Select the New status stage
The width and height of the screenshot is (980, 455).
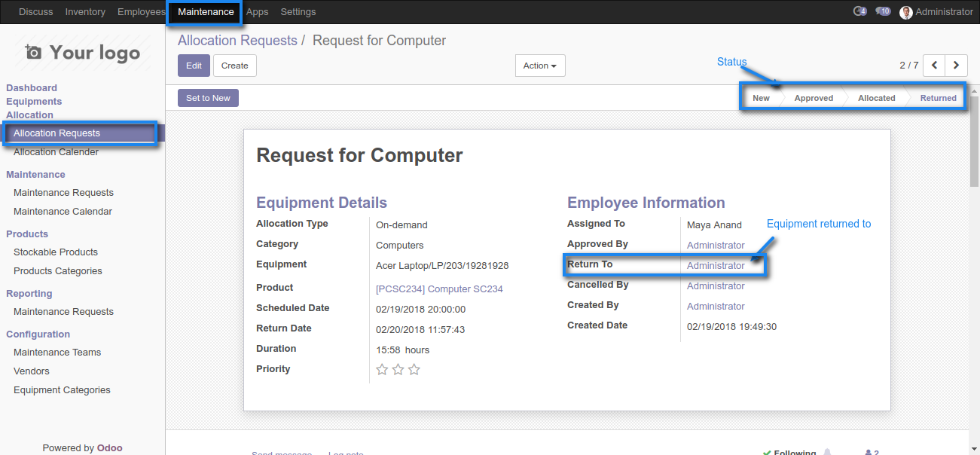point(761,98)
